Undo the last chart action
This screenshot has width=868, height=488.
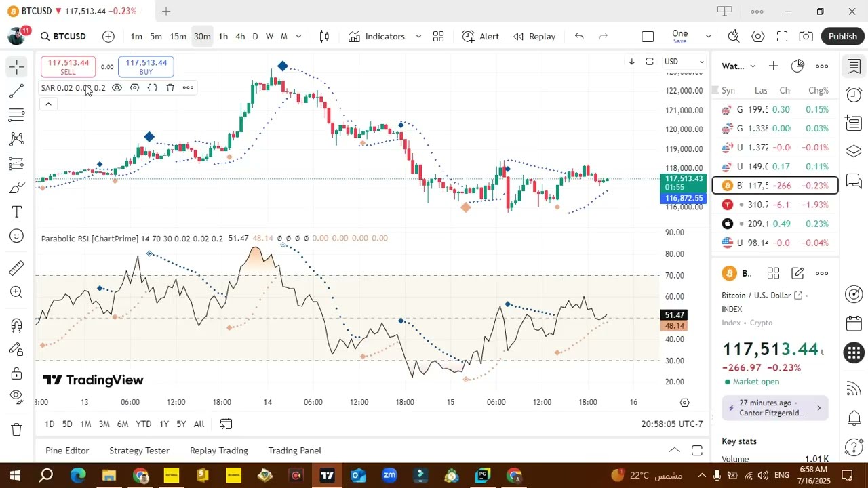pyautogui.click(x=579, y=36)
